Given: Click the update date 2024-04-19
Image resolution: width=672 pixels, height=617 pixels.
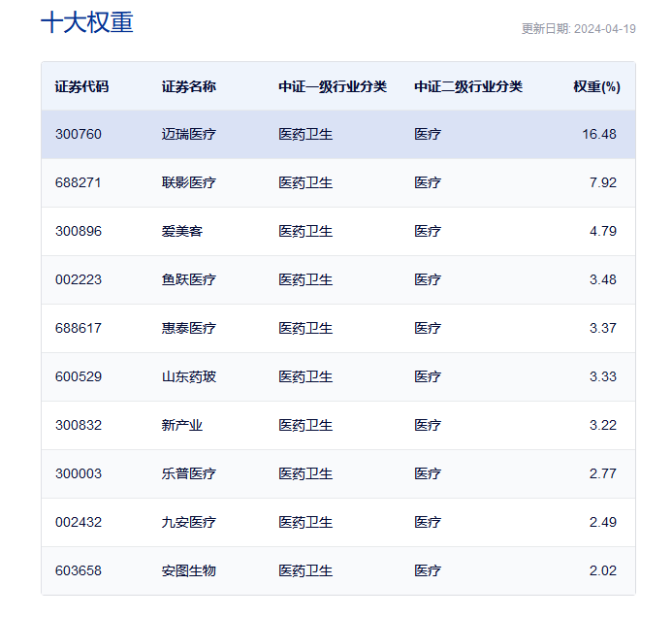Looking at the screenshot, I should click(605, 29).
